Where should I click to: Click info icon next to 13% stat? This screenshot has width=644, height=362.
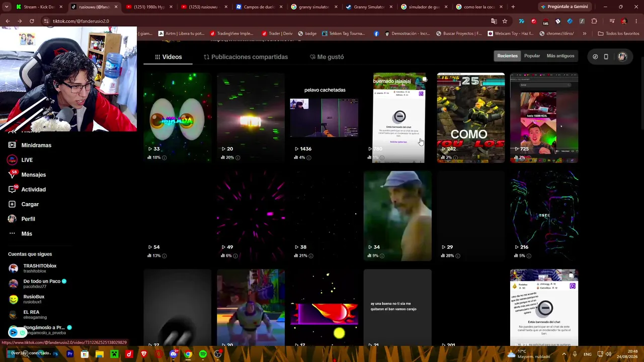(x=164, y=255)
